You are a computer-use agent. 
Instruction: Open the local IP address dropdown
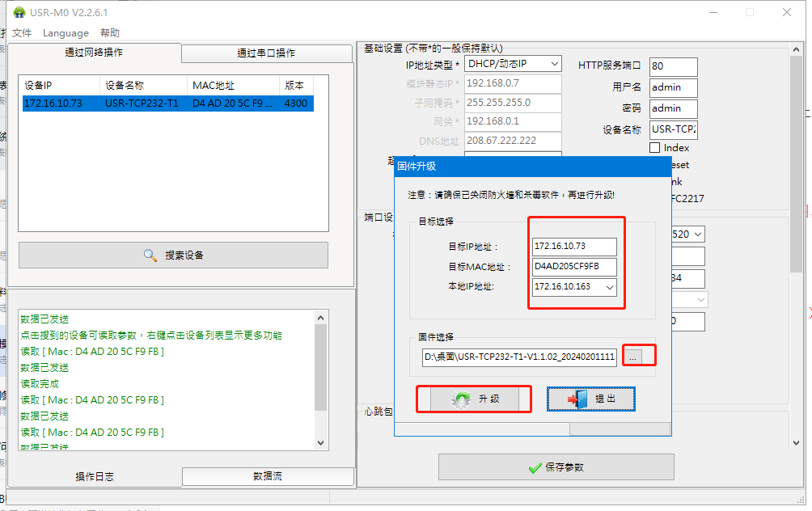pos(609,287)
